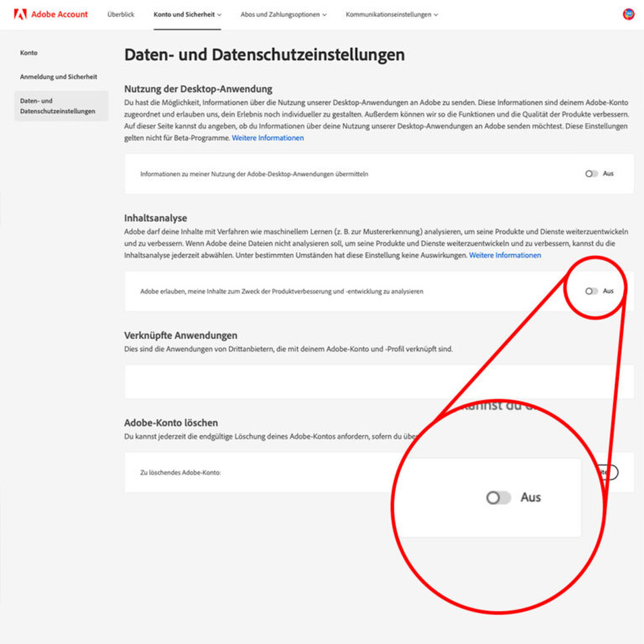This screenshot has height=644, width=644.
Task: Open Weitere Informationen link under Inhaltsanalyse
Action: (x=505, y=255)
